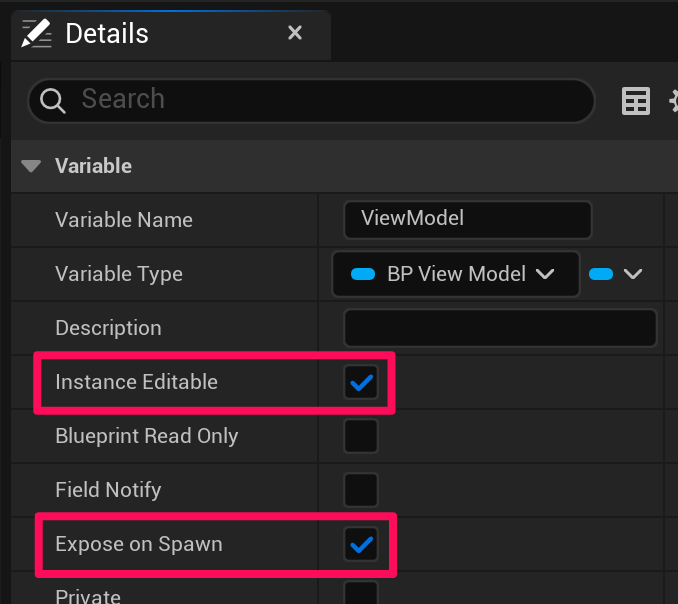Image resolution: width=678 pixels, height=604 pixels.
Task: Uncheck the Instance Editable checkbox
Action: coord(361,382)
